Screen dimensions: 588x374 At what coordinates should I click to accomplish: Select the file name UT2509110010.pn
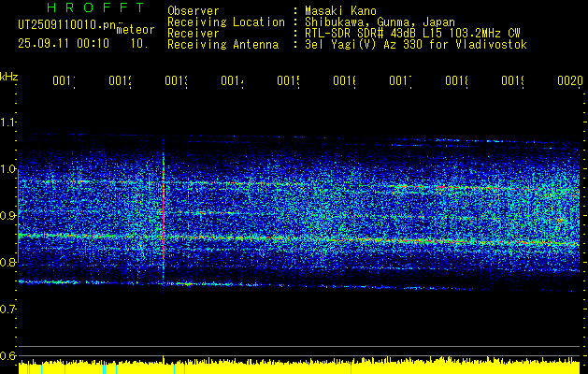pos(67,25)
